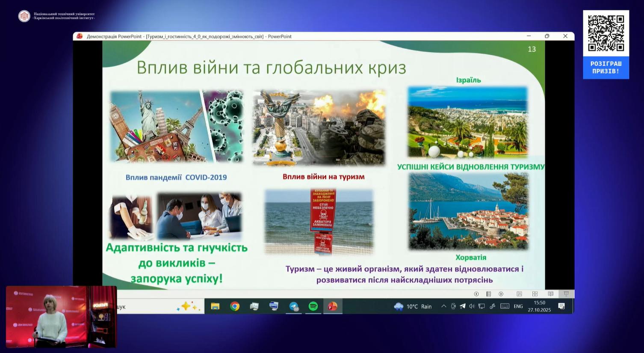Open the 10°C Rain weather widget
This screenshot has width=644, height=353.
413,306
